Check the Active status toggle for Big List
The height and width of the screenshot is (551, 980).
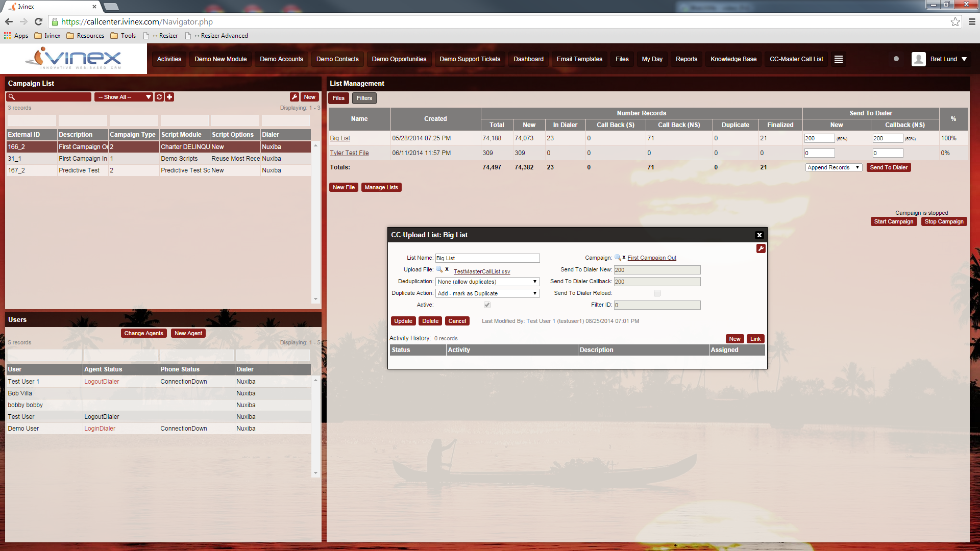(x=487, y=305)
